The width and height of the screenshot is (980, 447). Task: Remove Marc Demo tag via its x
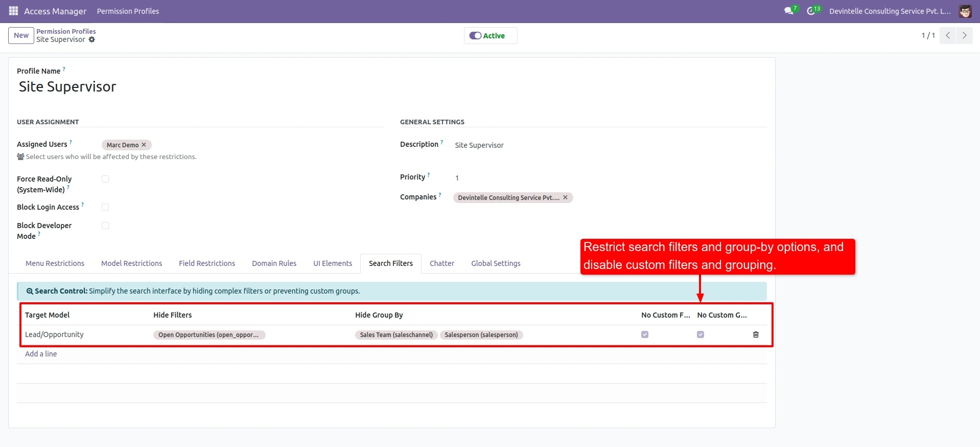(x=144, y=145)
